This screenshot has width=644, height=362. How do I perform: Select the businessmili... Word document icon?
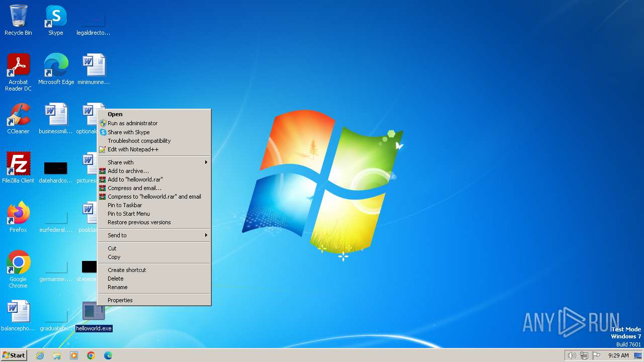55,119
